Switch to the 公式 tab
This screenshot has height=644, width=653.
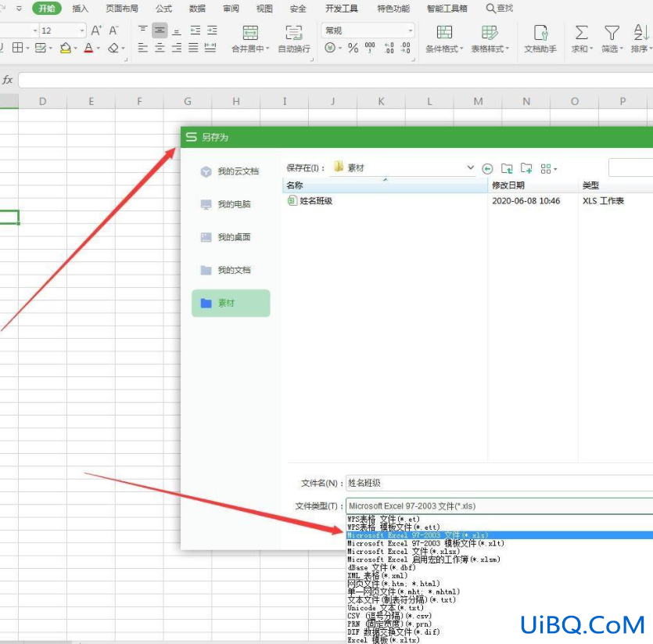[x=163, y=9]
